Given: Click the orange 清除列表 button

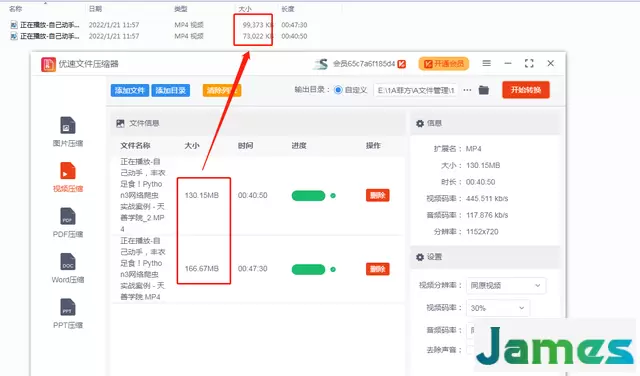Looking at the screenshot, I should point(222,90).
